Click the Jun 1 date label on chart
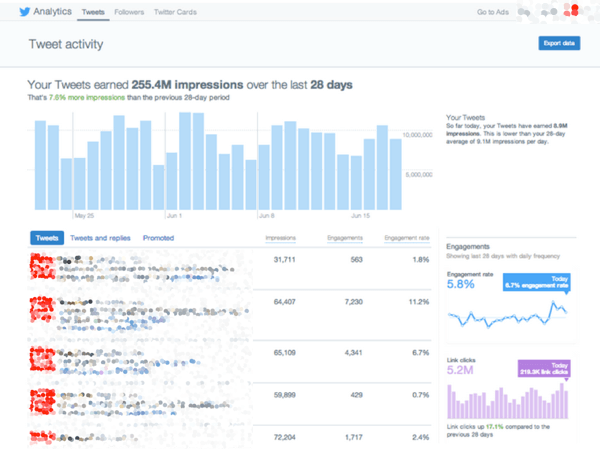The height and width of the screenshot is (449, 600). (x=174, y=216)
